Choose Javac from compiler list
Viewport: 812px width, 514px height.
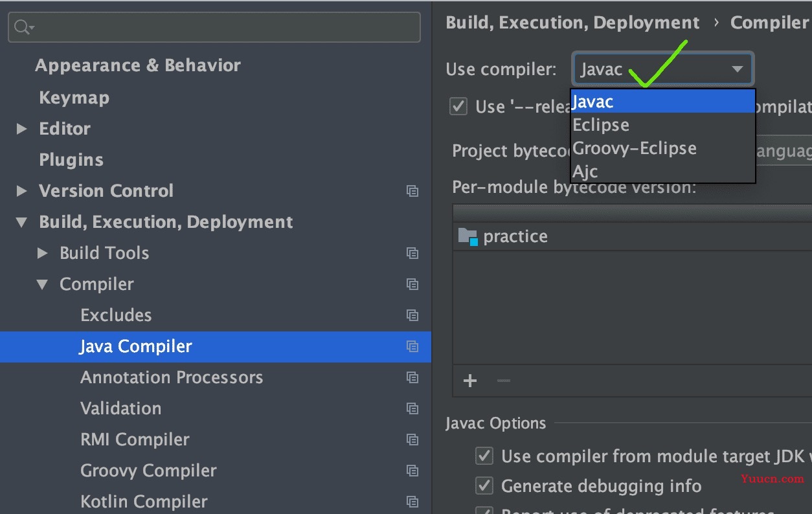point(663,102)
